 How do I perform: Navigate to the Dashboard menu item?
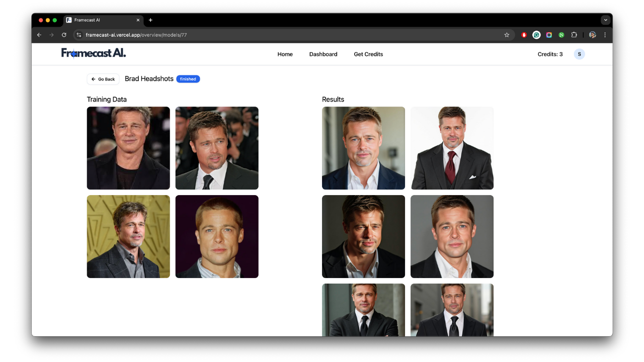(323, 54)
